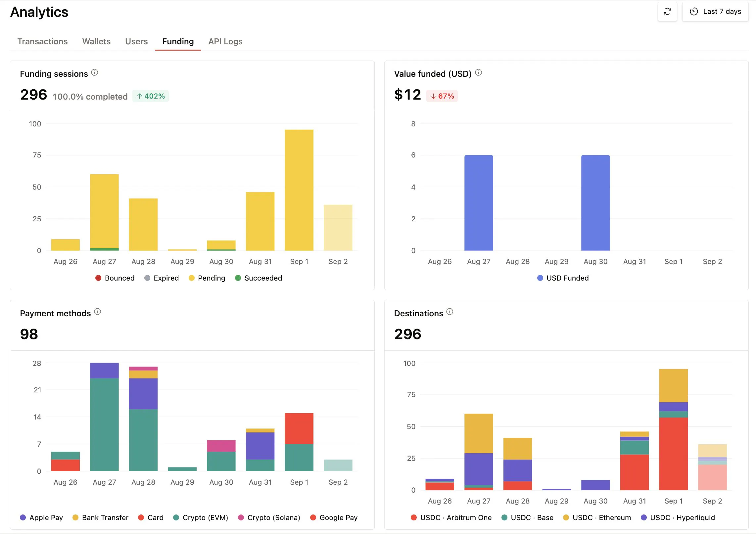The image size is (756, 534).
Task: Click info icon beside Payment methods
Action: [x=98, y=312]
